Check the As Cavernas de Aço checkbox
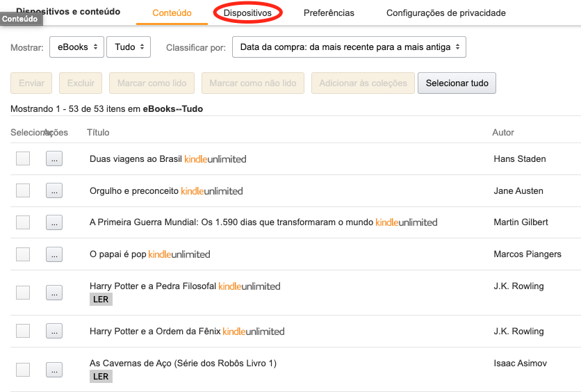 point(23,369)
